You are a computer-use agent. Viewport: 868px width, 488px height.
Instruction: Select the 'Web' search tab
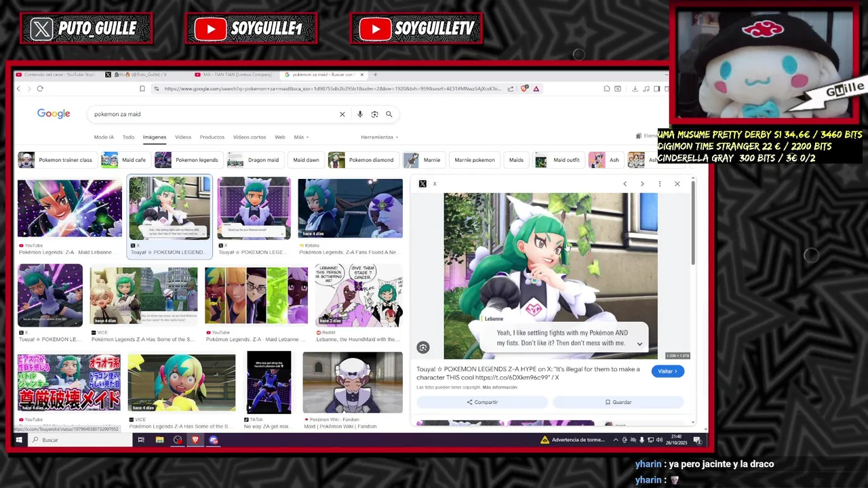tap(280, 137)
